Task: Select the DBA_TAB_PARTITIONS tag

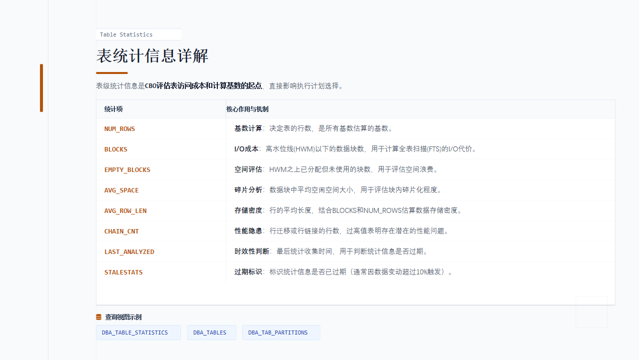Action: coord(281,333)
